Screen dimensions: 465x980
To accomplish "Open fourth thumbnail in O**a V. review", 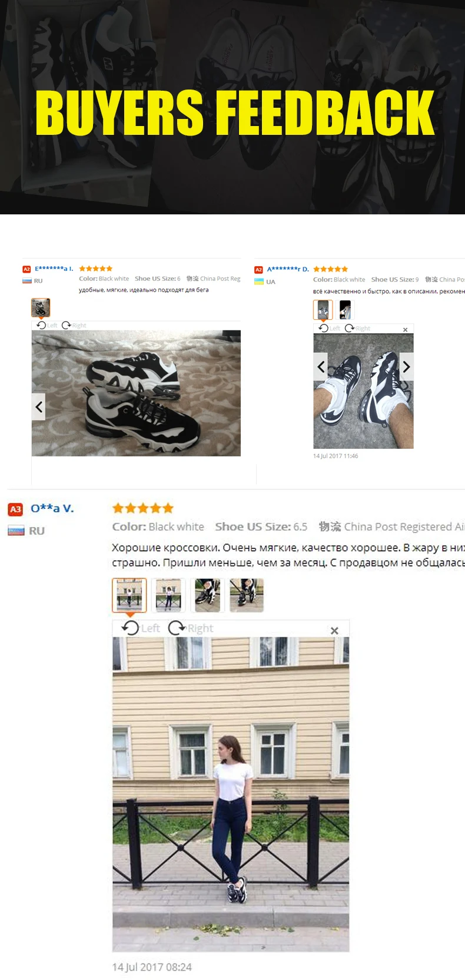I will click(247, 595).
